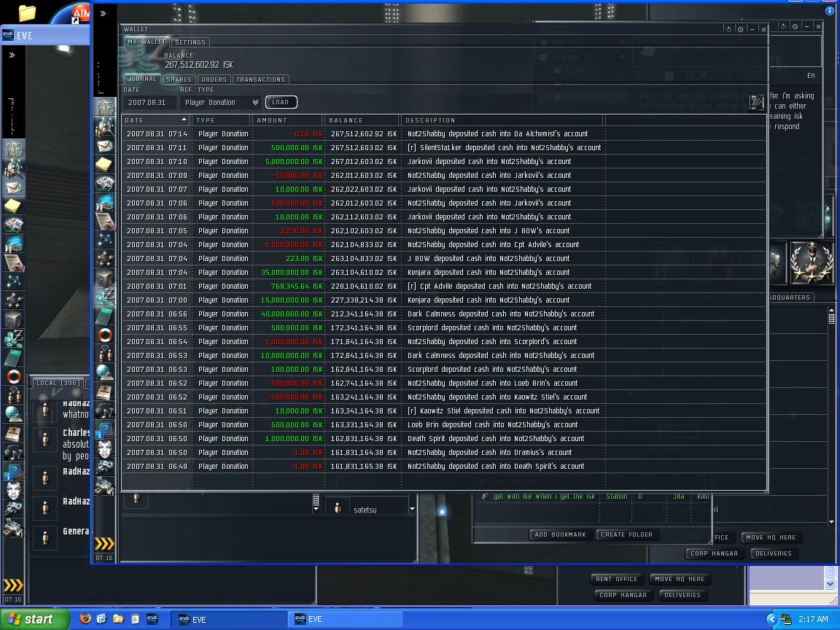Open Browser globe icon in front EVE sidebar
This screenshot has height=630, width=840.
105,373
